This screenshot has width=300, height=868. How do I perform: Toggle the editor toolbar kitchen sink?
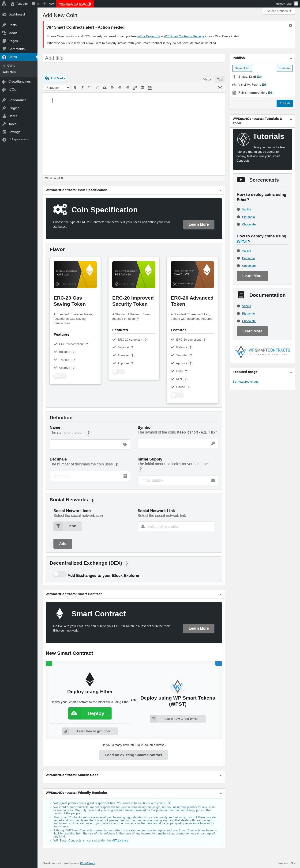pyautogui.click(x=150, y=88)
